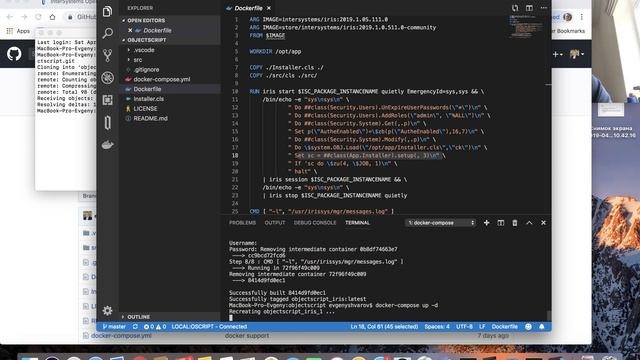The height and width of the screenshot is (360, 640).
Task: Open Chrome menu three dots
Action: 582,17
